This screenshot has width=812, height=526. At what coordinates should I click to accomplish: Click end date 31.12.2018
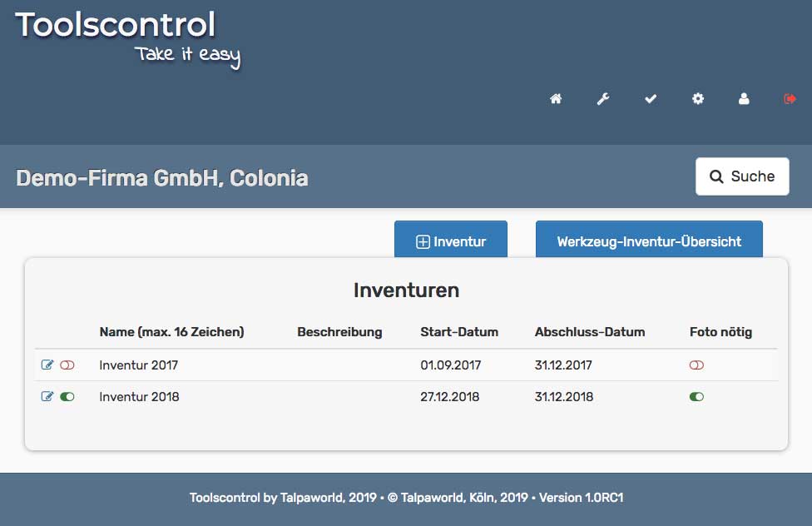[564, 396]
